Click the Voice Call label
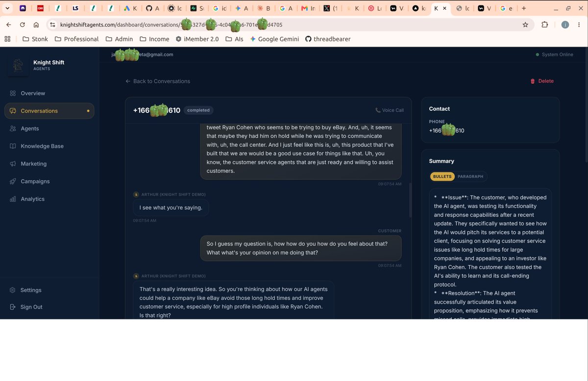 click(x=390, y=110)
